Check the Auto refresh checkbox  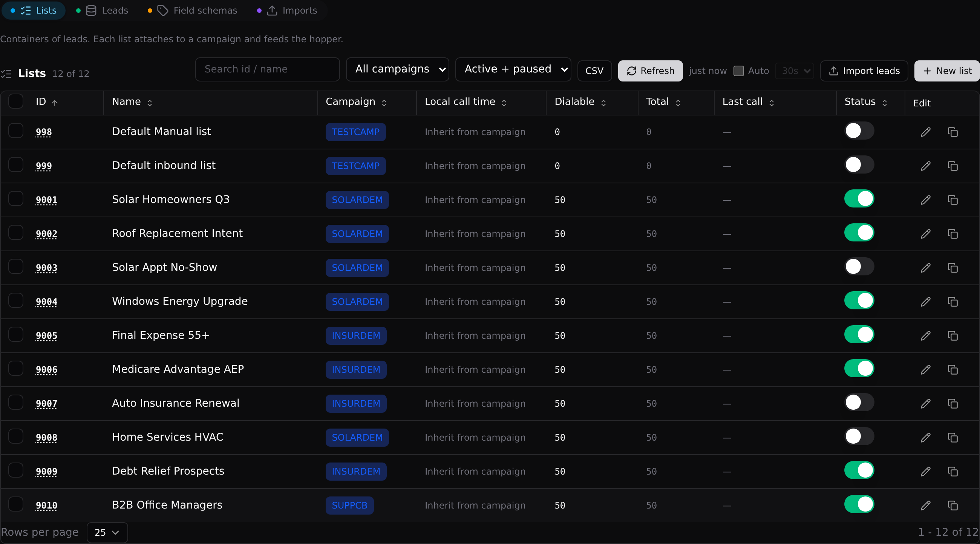[x=738, y=71]
